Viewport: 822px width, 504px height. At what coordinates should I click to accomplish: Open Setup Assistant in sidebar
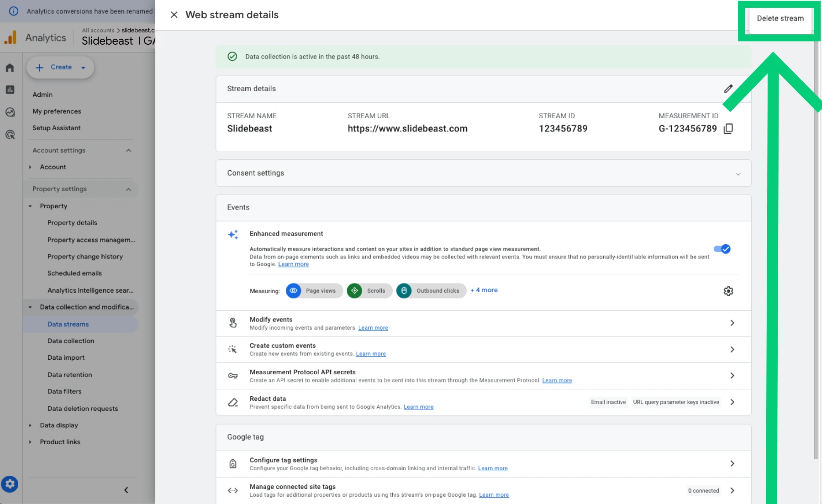tap(56, 128)
